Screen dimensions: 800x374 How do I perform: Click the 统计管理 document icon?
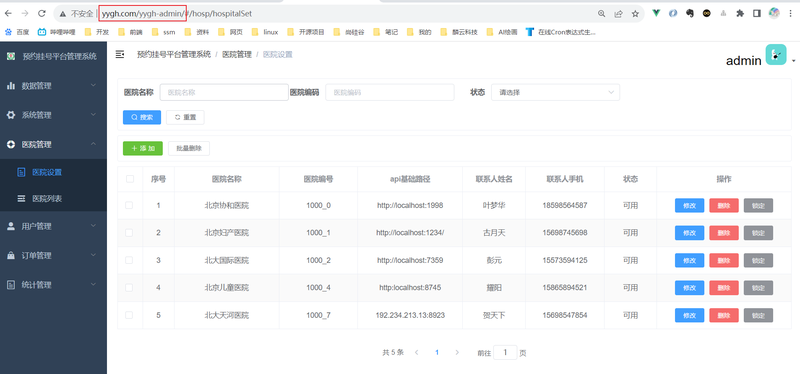click(11, 285)
